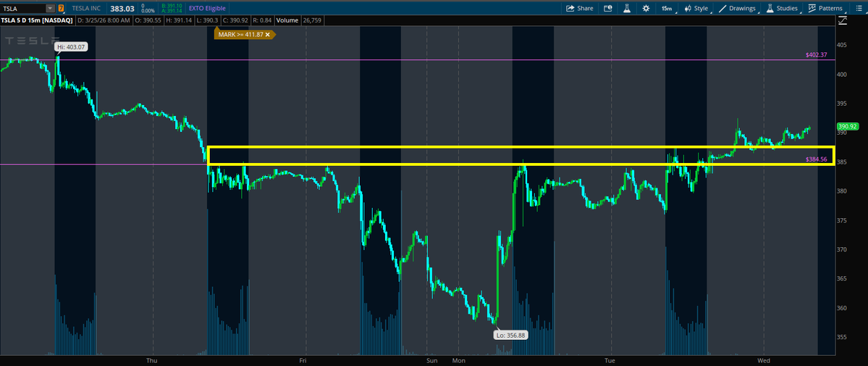Click the close value C: 390.92
Screen dimensions: 868x366
(x=235, y=20)
